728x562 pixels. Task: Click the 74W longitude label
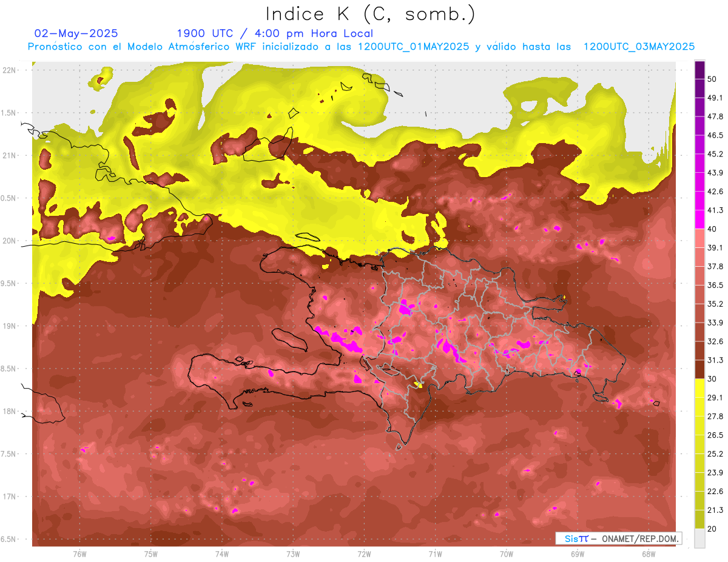222,554
